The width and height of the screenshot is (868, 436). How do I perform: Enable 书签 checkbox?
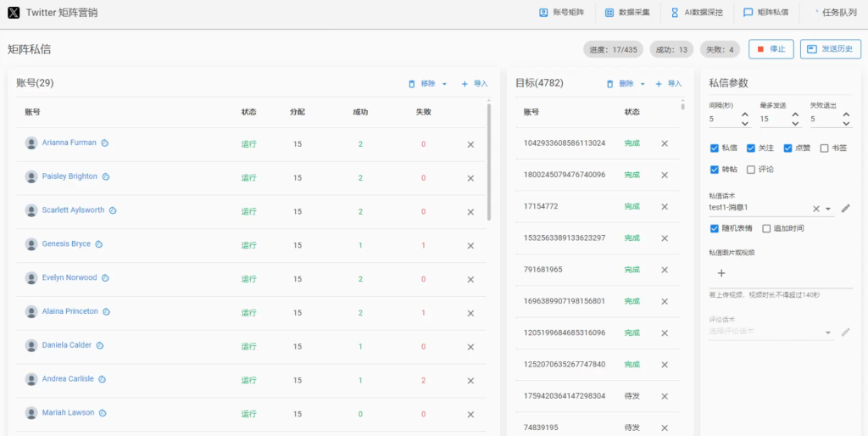(x=824, y=148)
